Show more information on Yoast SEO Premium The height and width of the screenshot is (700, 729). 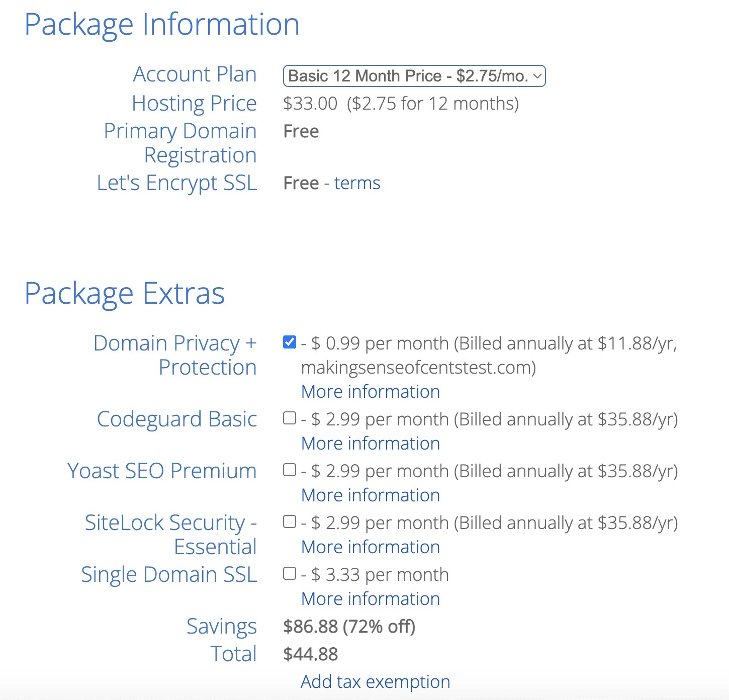(371, 495)
